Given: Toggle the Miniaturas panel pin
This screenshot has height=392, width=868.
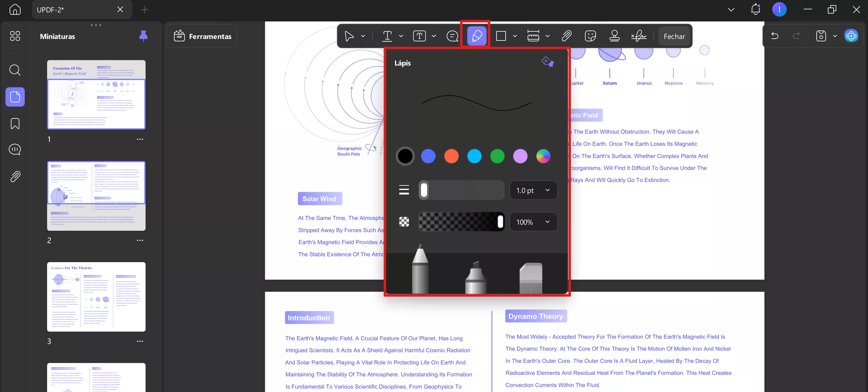Looking at the screenshot, I should 143,36.
